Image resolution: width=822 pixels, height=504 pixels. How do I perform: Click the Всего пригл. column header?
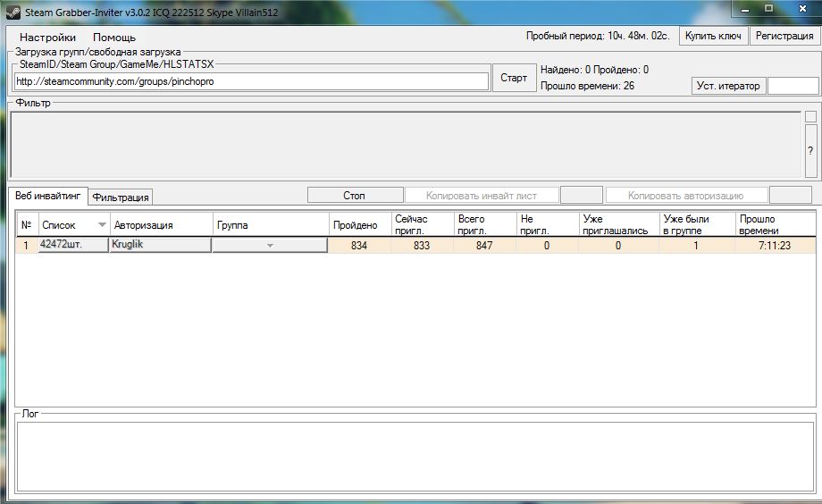click(485, 224)
